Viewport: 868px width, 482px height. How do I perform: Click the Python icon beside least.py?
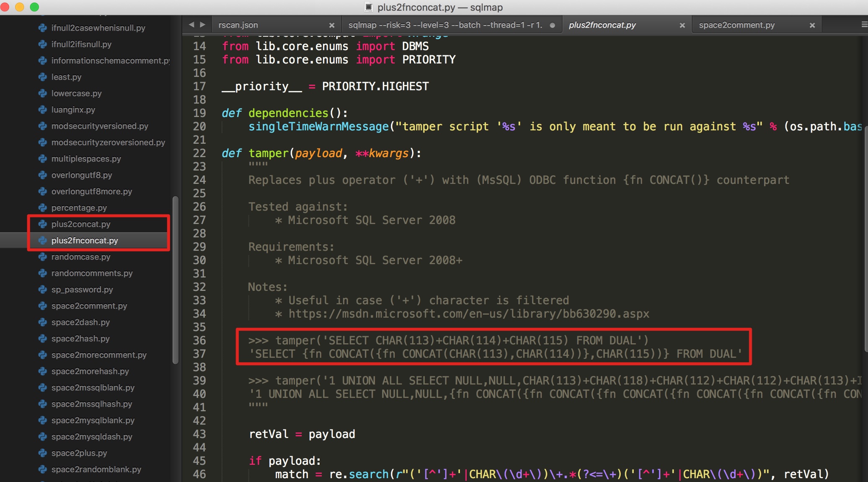pyautogui.click(x=42, y=77)
